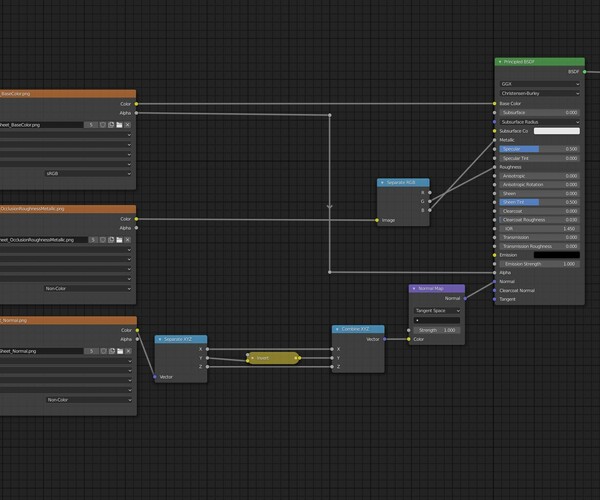Image resolution: width=600 pixels, height=500 pixels.
Task: Select the _Normal.png node header
Action: pos(68,321)
